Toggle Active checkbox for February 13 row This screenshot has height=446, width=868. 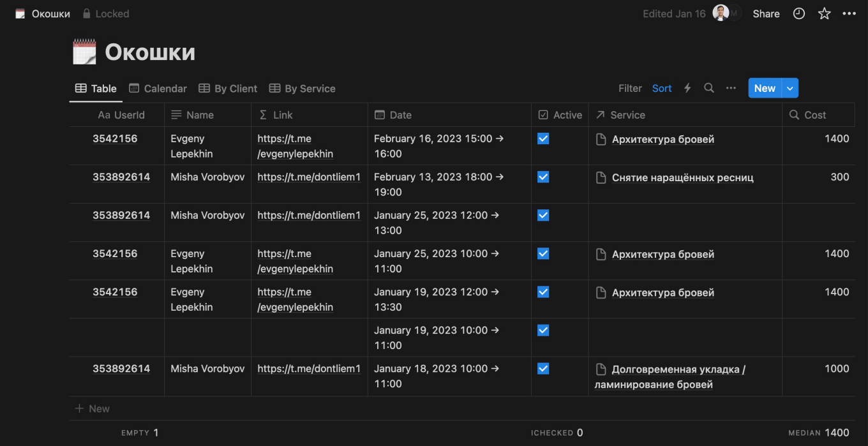pyautogui.click(x=543, y=177)
